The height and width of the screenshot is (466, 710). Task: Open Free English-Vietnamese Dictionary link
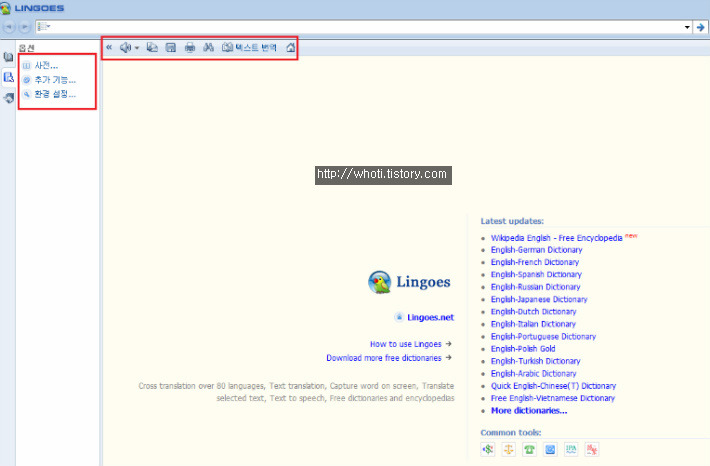(x=553, y=399)
